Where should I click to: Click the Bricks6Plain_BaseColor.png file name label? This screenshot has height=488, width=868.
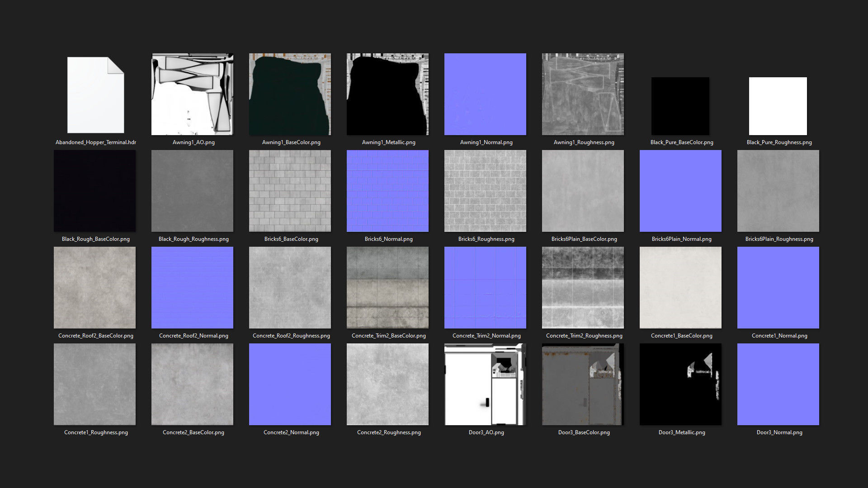pos(584,239)
